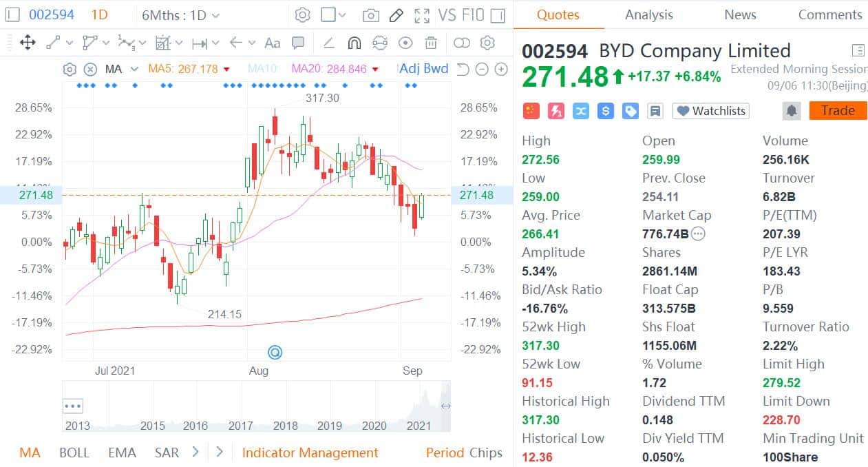Toggle the MA20 line visibility

click(x=335, y=69)
